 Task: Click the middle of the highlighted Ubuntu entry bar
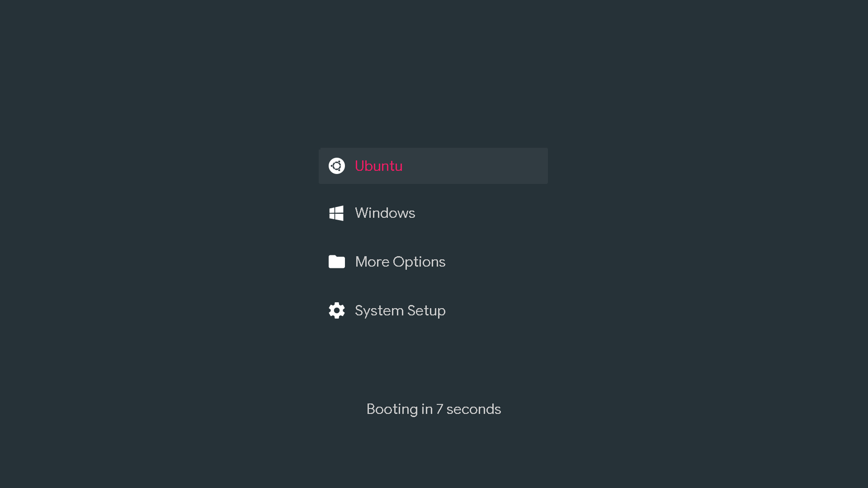(433, 166)
